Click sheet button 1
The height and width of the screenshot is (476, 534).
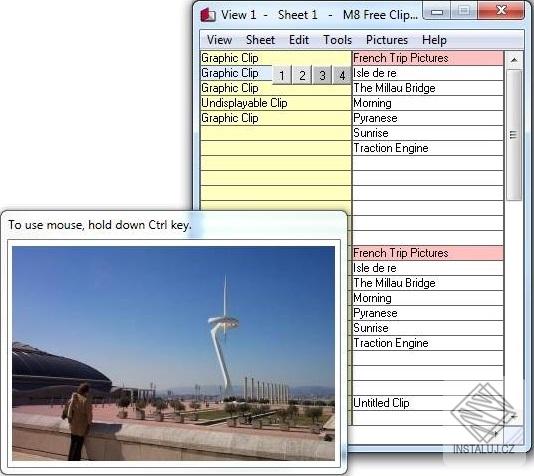coord(282,75)
